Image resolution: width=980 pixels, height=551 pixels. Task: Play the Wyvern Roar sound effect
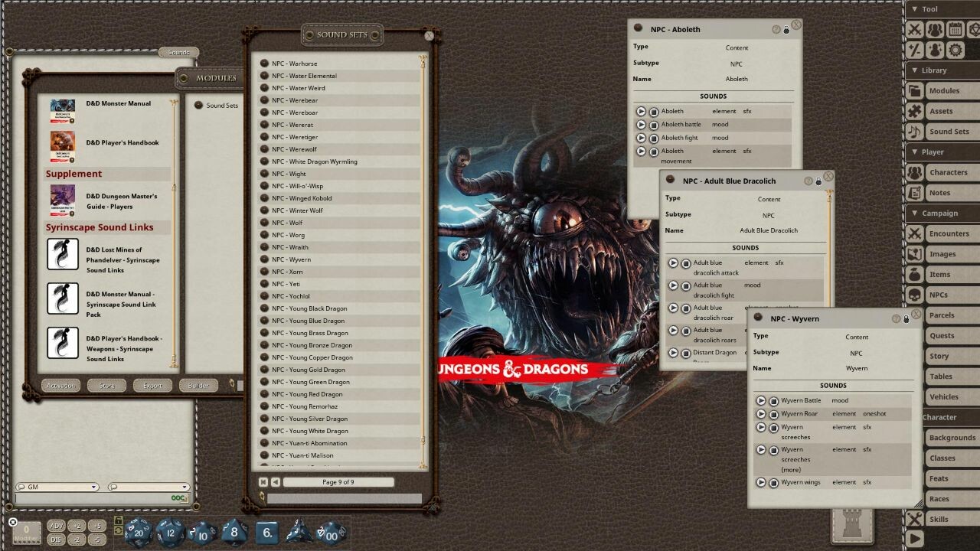(x=762, y=413)
